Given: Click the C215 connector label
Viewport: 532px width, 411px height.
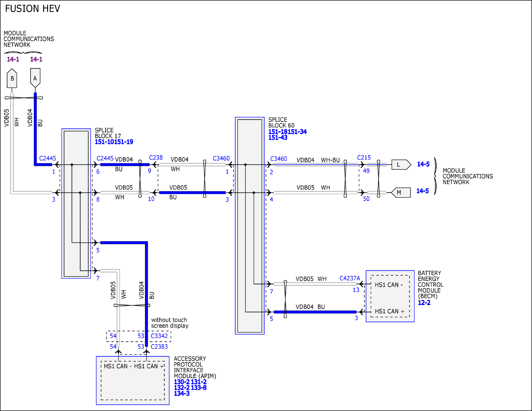Looking at the screenshot, I should click(x=364, y=158).
